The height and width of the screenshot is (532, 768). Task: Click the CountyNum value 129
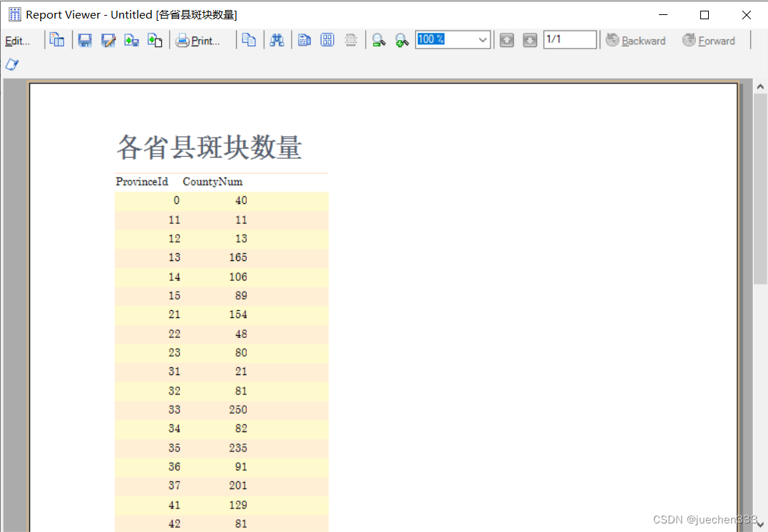(238, 505)
